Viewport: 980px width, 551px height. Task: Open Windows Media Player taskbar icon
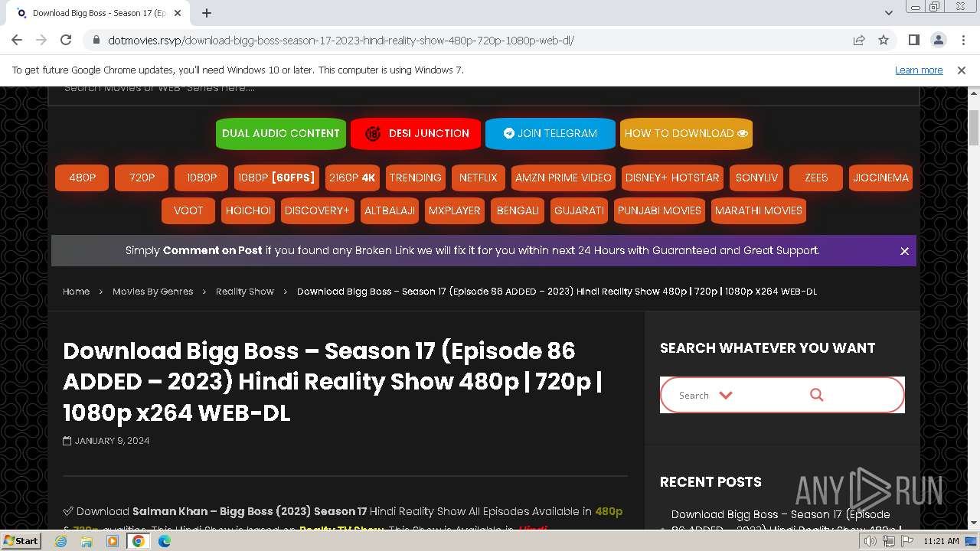click(113, 541)
